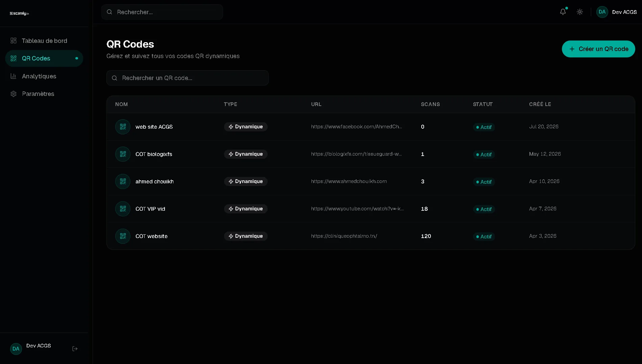642x364 pixels.
Task: Click Dev ACGS name in sidebar footer
Action: 39,346
